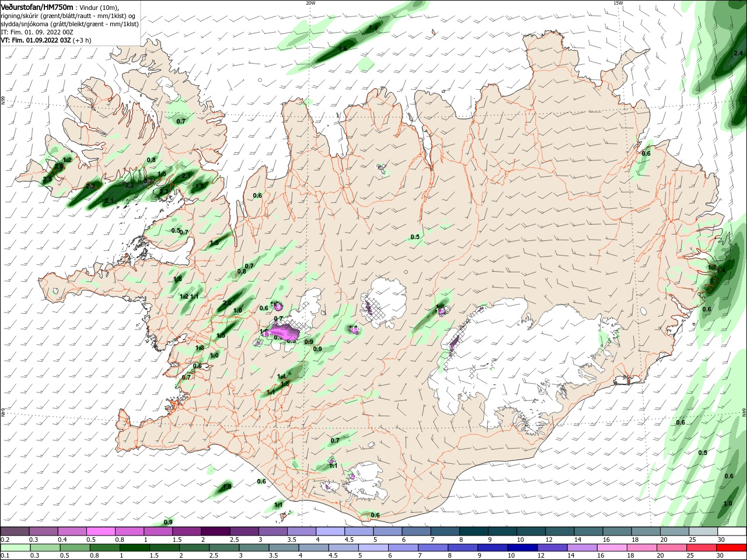Click the '30' label on upper legend scale

click(x=721, y=540)
